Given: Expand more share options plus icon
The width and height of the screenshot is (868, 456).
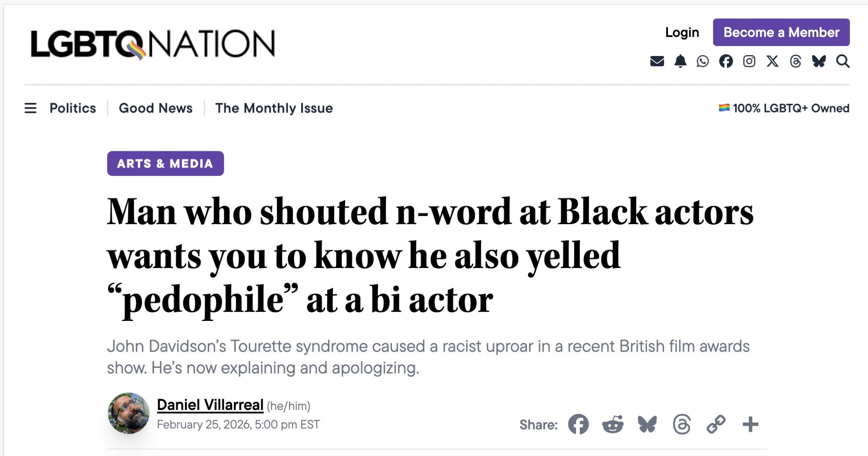Looking at the screenshot, I should click(x=750, y=424).
